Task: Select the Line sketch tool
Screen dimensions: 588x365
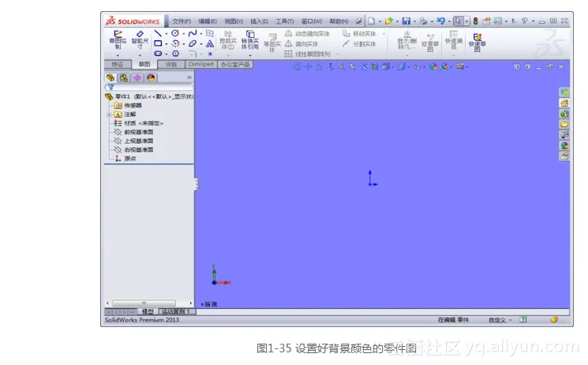Action: pyautogui.click(x=158, y=33)
